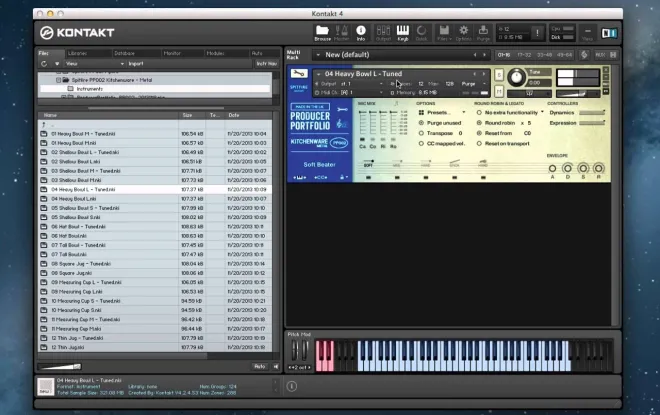Open the View dropdown in Files browser
Image resolution: width=660 pixels, height=415 pixels.
coord(94,64)
